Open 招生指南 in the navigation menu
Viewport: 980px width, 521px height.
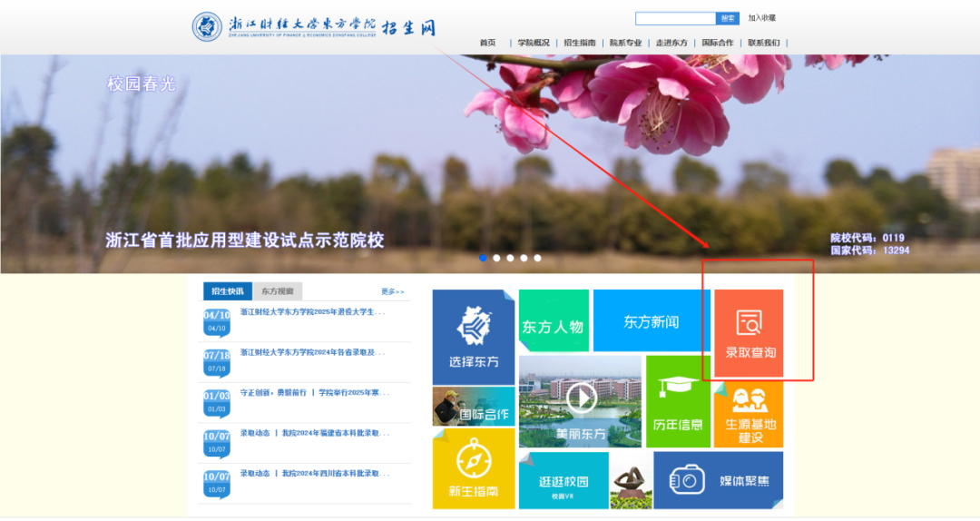click(x=579, y=43)
